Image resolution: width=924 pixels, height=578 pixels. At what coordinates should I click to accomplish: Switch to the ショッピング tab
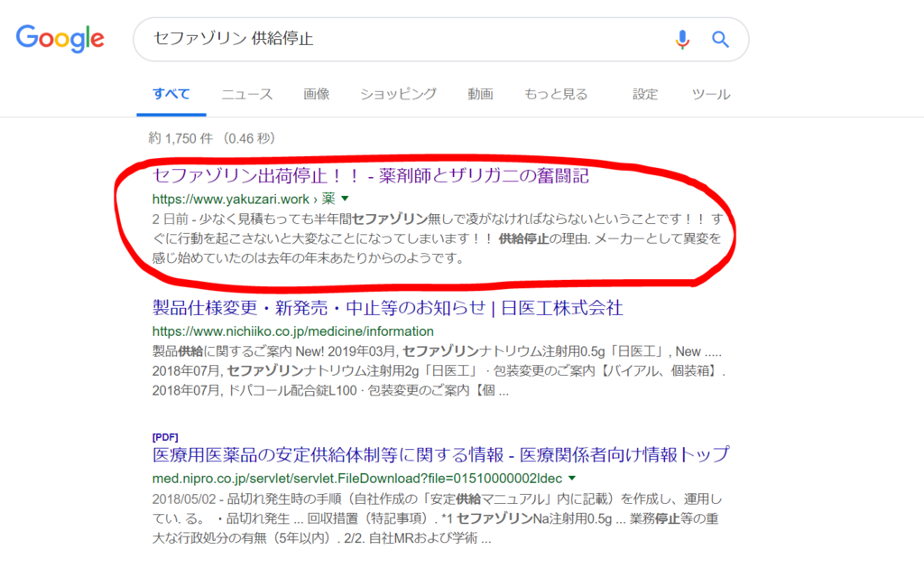pos(397,93)
